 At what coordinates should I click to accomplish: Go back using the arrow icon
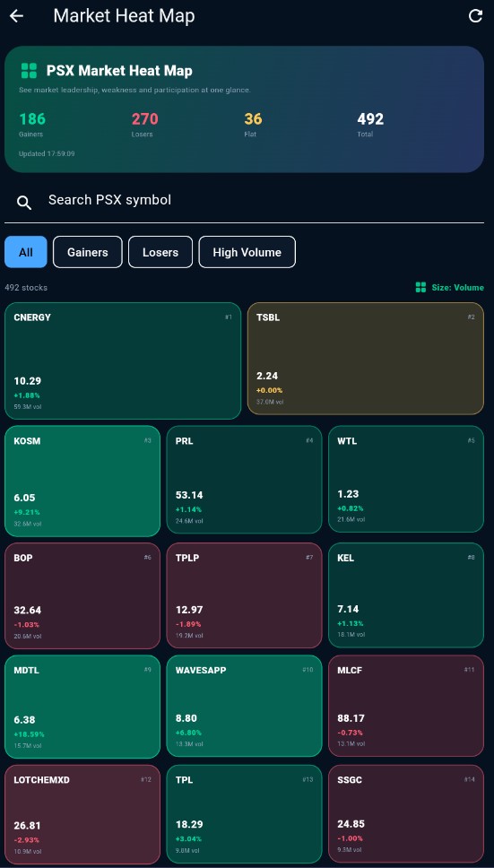coord(17,16)
